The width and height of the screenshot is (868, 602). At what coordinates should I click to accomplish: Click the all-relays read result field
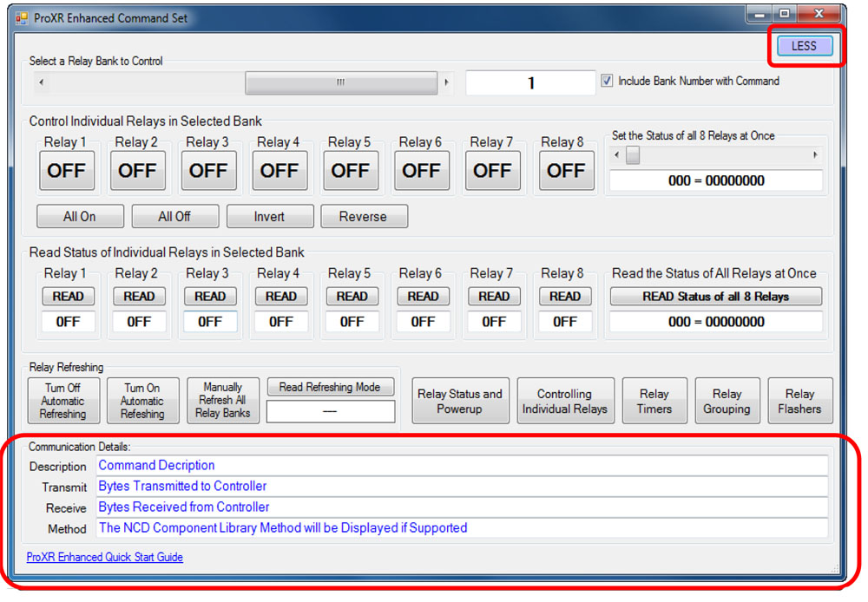coord(716,322)
